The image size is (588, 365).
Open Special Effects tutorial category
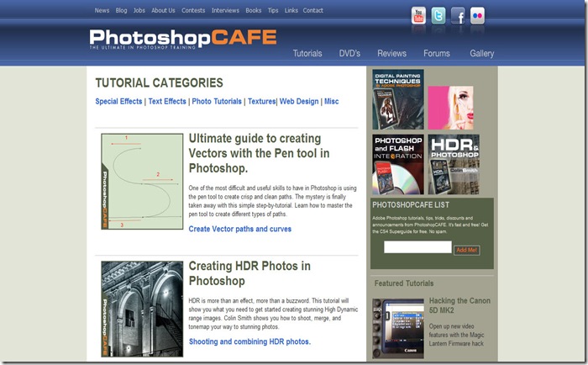coord(118,102)
